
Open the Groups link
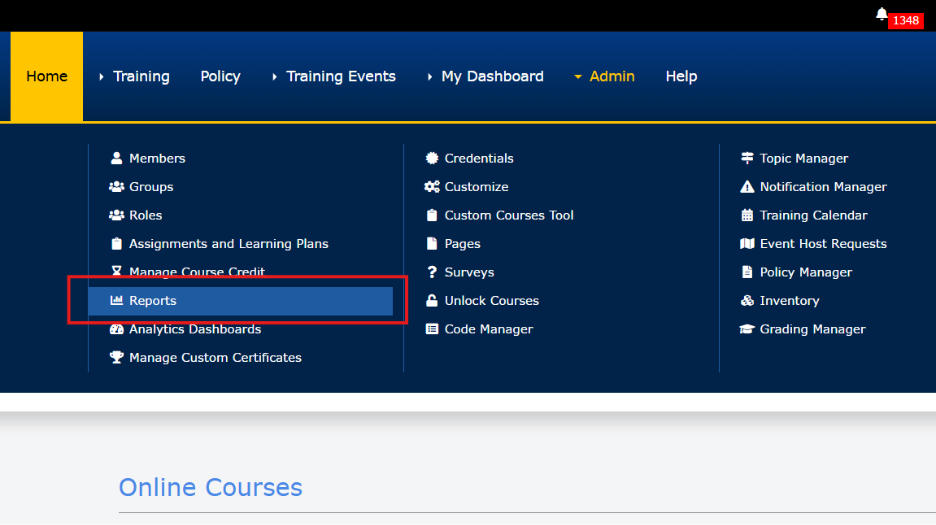151,186
